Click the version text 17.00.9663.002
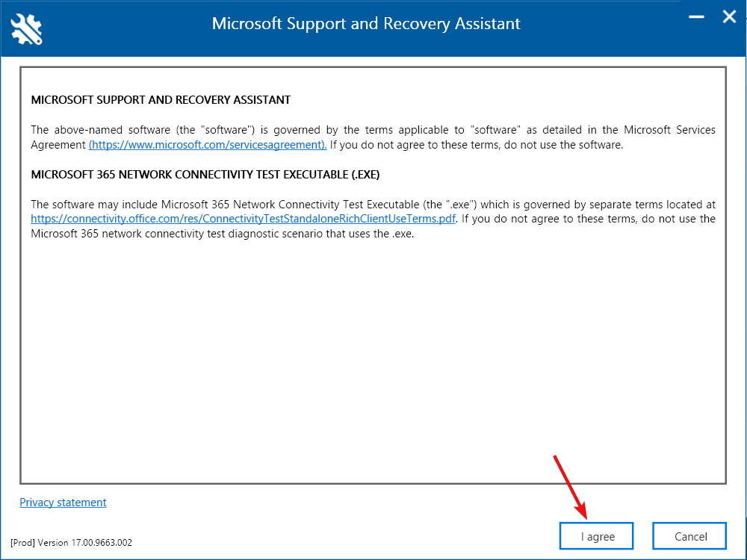Screen dimensions: 747x560 [102, 542]
